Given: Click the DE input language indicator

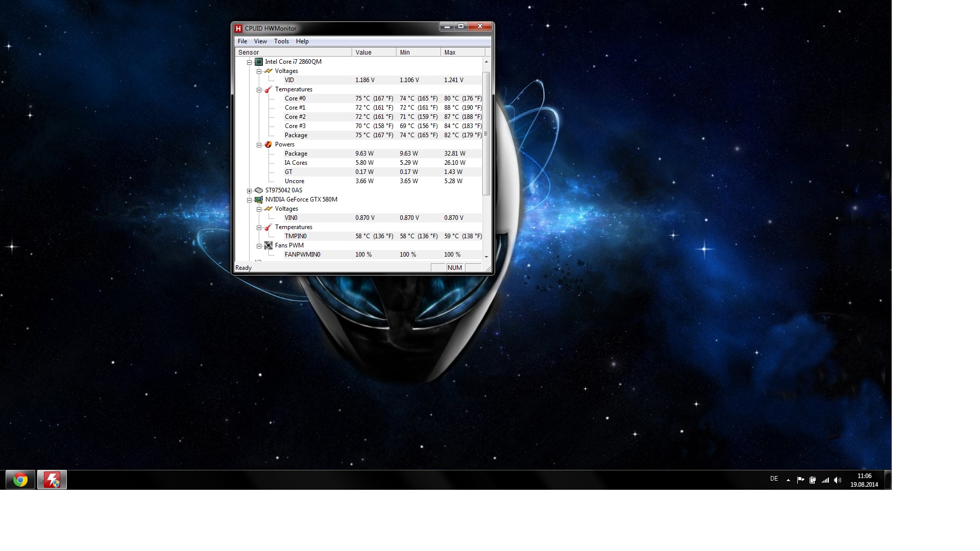Looking at the screenshot, I should point(774,479).
